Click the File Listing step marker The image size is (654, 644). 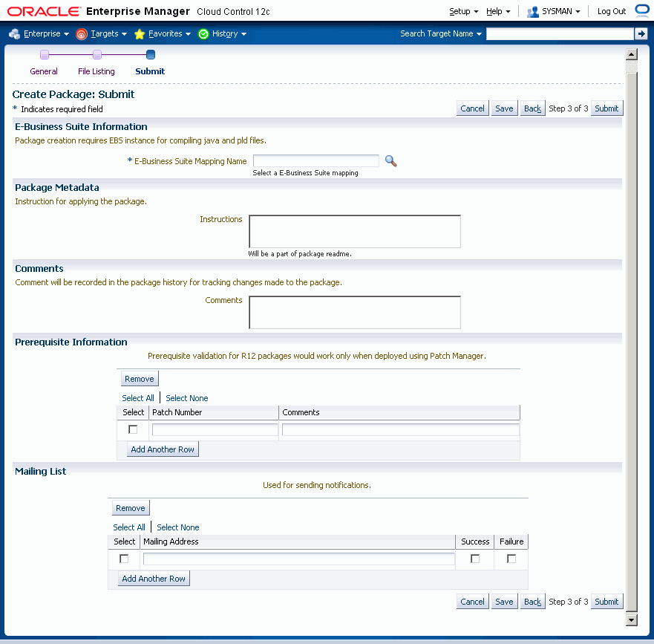click(97, 54)
